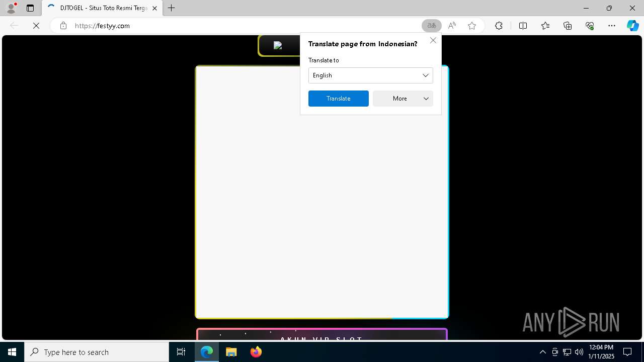
Task: Launch Firefox from taskbar
Action: pos(256,352)
